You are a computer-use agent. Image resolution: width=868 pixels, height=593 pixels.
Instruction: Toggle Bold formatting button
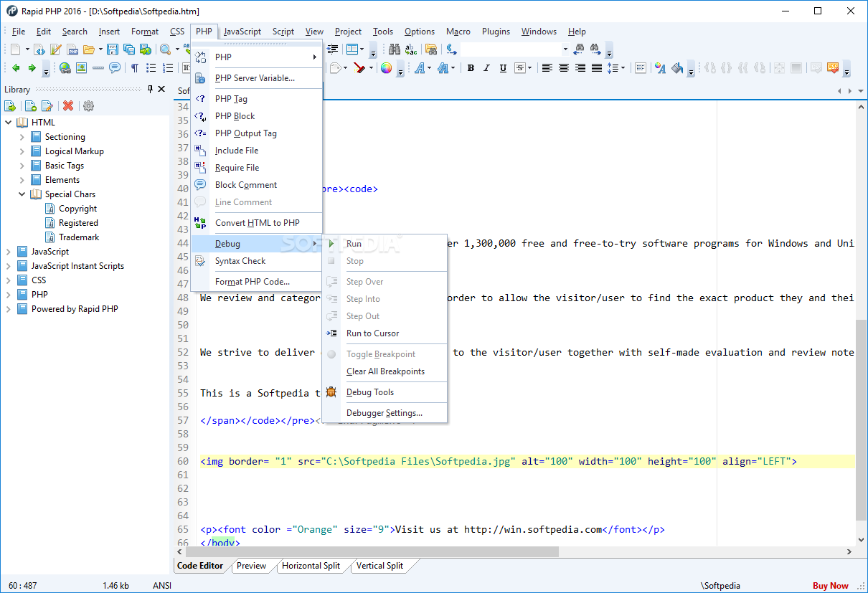click(x=471, y=68)
